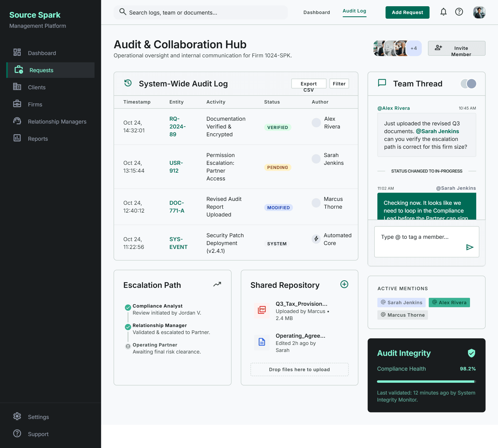498x448 pixels.
Task: Click the Audit Integrity shield icon
Action: click(471, 353)
